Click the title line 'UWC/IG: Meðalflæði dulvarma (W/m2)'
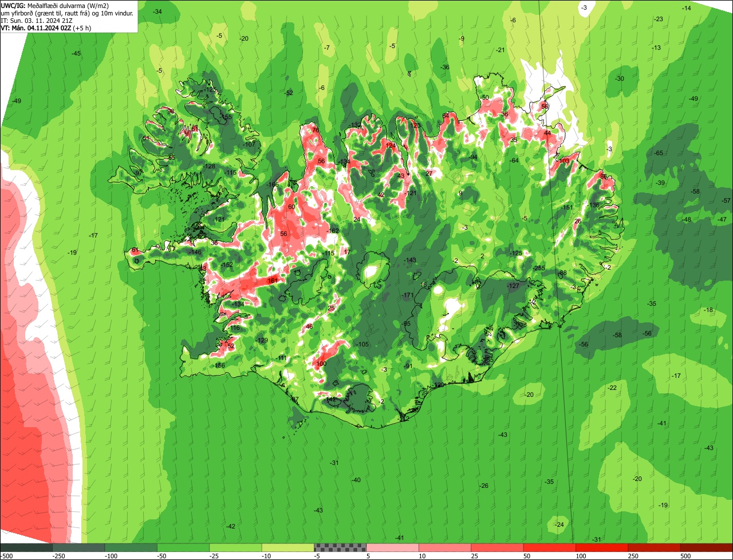Viewport: 733px width, 560px height. pos(55,5)
